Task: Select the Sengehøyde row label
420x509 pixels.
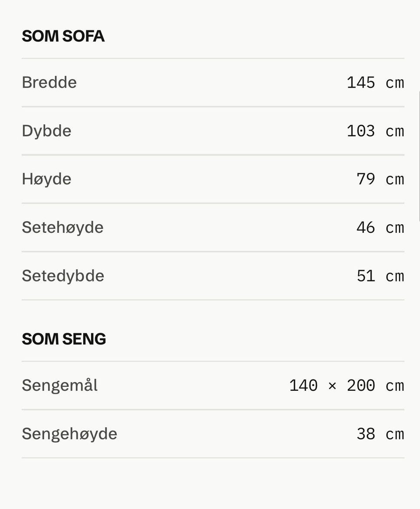Action: [70, 434]
